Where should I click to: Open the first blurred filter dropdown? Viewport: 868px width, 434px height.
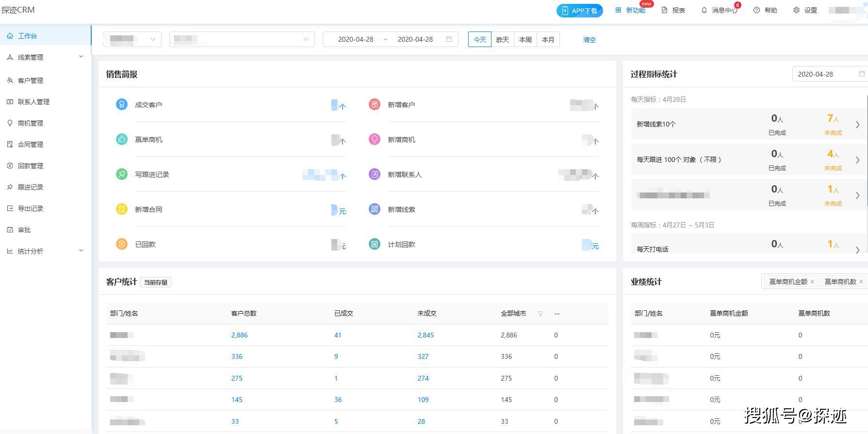(x=132, y=39)
